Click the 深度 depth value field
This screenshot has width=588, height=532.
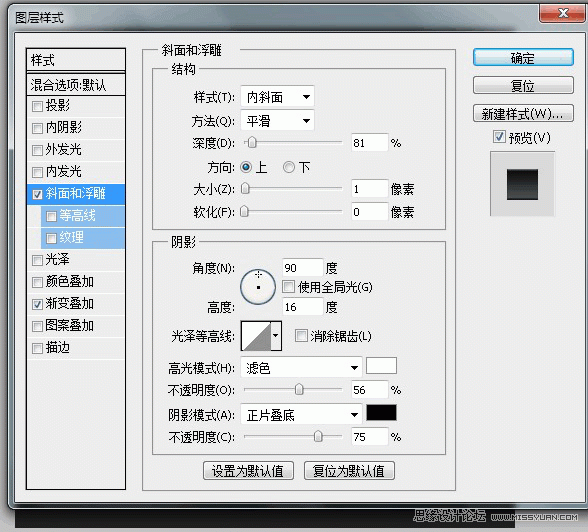[369, 142]
